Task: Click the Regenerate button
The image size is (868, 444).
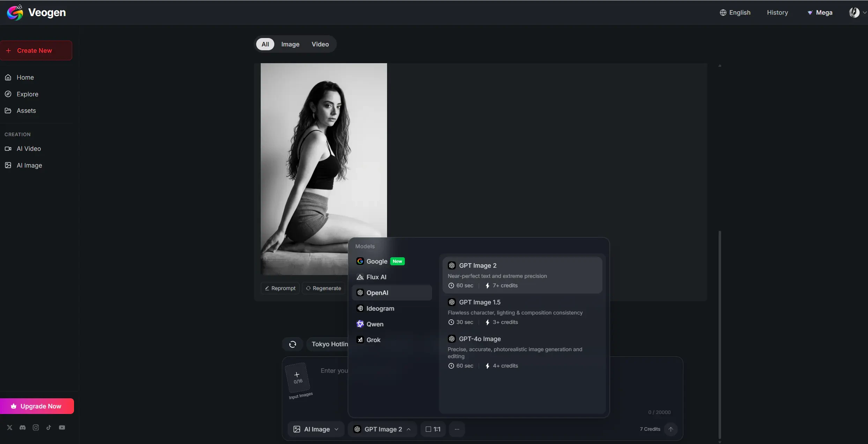Action: (x=324, y=288)
